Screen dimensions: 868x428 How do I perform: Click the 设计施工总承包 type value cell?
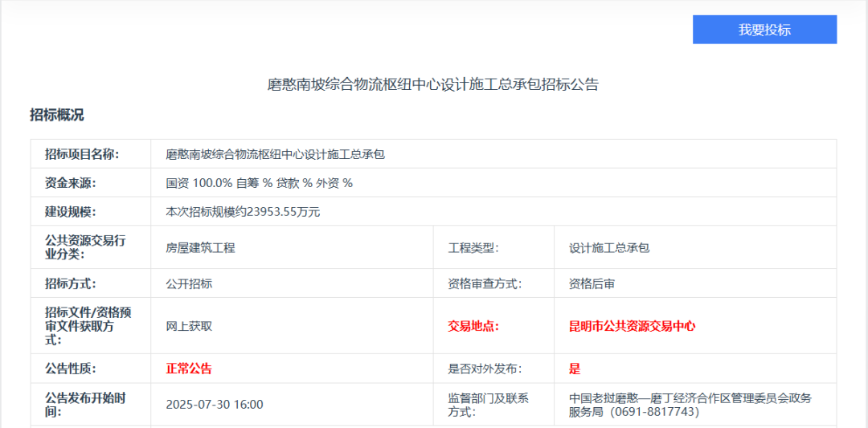pos(608,248)
